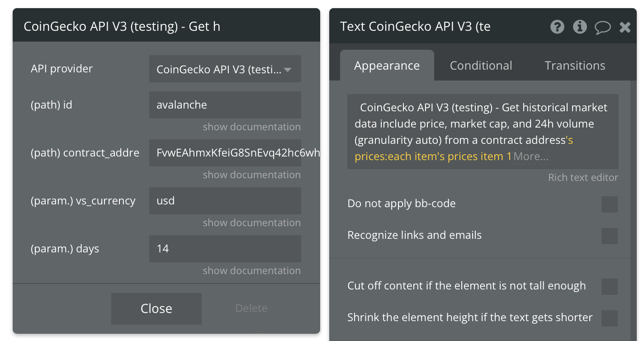Click the dropdown arrow next to CoinGecko API V3
Viewport: 644px width, 341px height.
pos(288,70)
